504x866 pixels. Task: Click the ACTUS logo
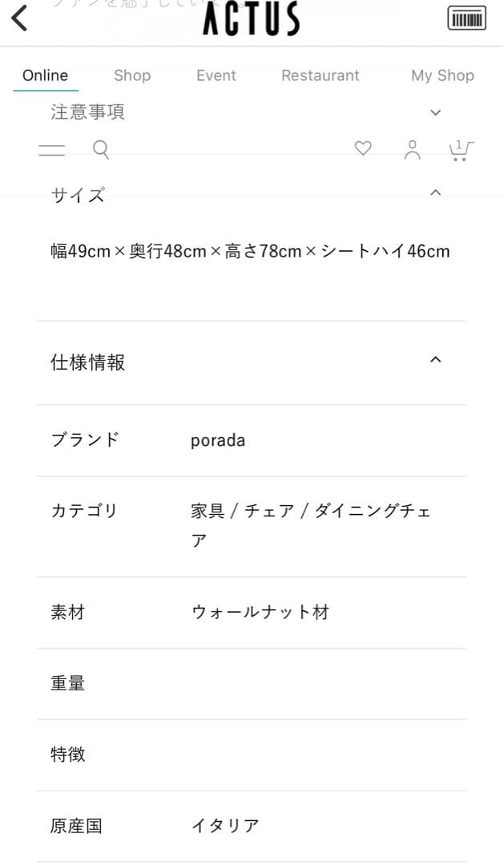click(x=251, y=18)
